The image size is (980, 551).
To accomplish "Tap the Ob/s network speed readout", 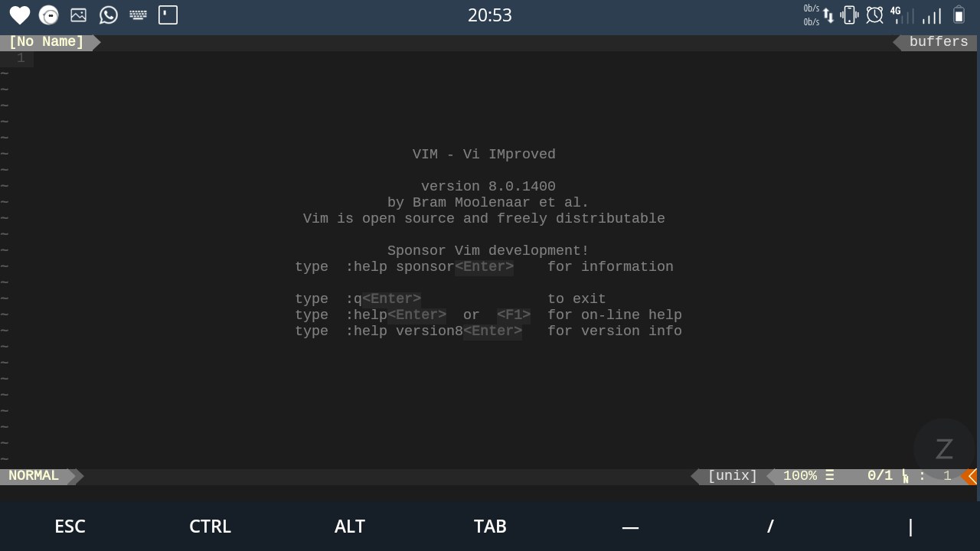I will tap(812, 15).
